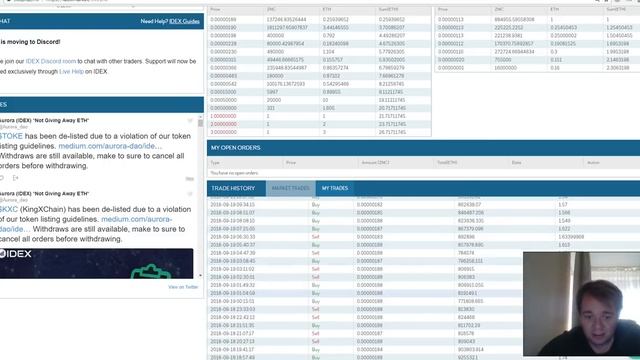Select the sell order with amount 20000
Viewport: 640px width, 360px height.
click(x=319, y=100)
